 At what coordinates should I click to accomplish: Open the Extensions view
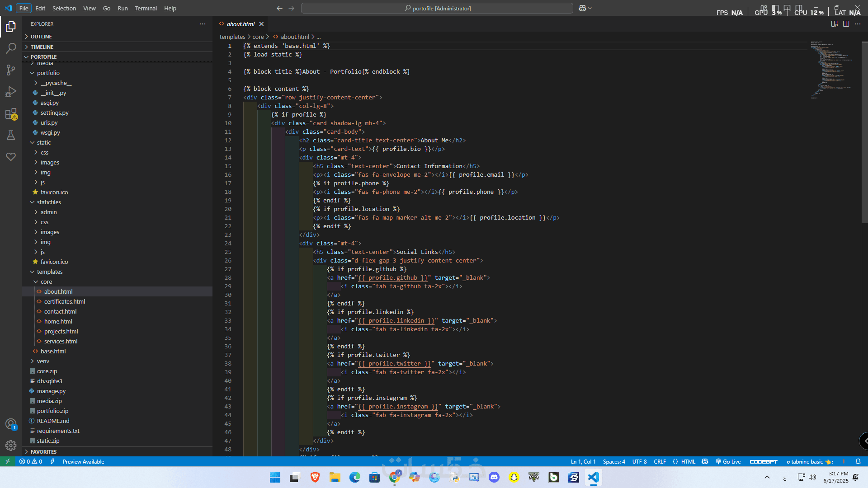click(11, 114)
